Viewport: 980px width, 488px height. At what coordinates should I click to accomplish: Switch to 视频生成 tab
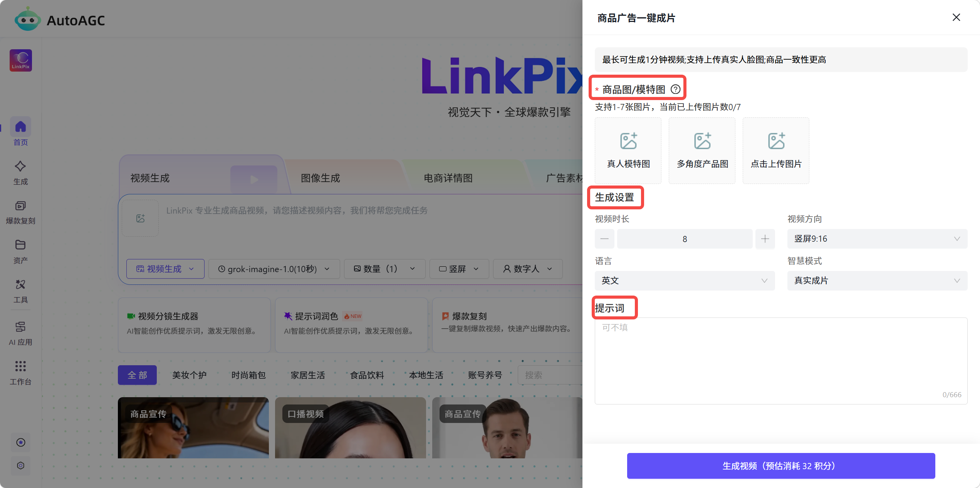pos(150,178)
